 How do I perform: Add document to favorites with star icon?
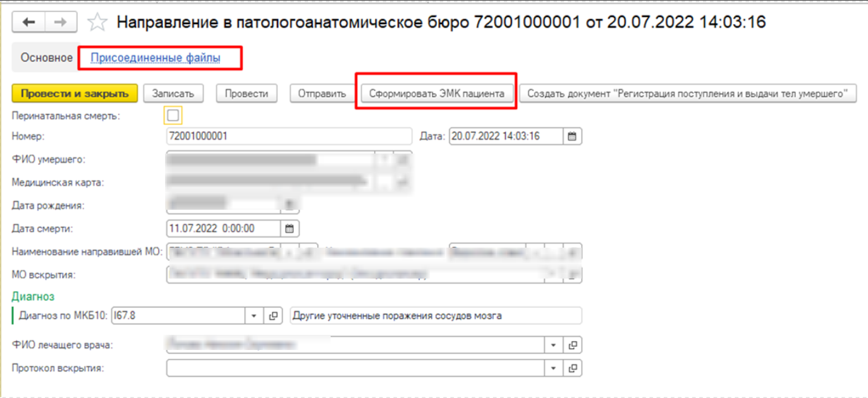point(97,23)
